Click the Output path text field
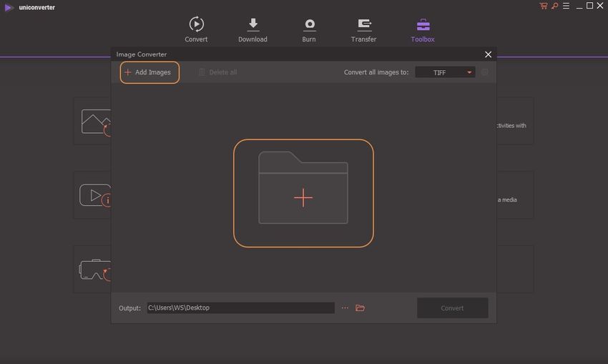 pos(240,308)
